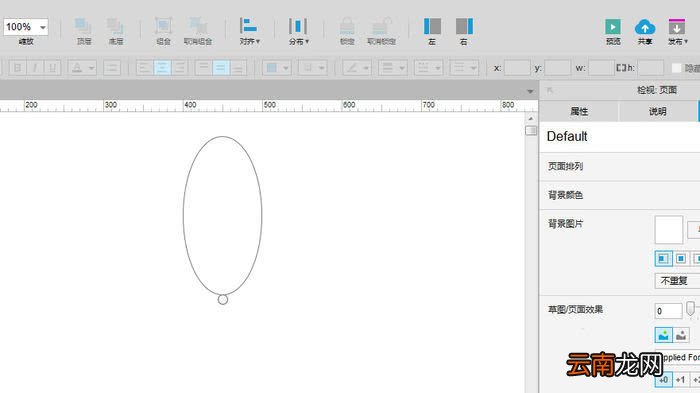The width and height of the screenshot is (700, 393).
Task: Select the color page effect icon
Action: click(x=663, y=335)
